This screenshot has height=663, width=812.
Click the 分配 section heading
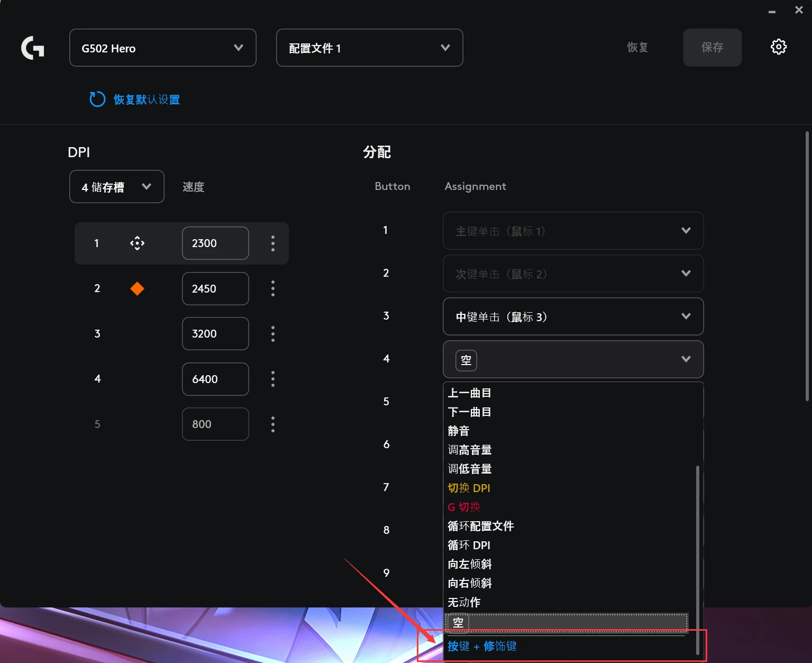[x=377, y=152]
